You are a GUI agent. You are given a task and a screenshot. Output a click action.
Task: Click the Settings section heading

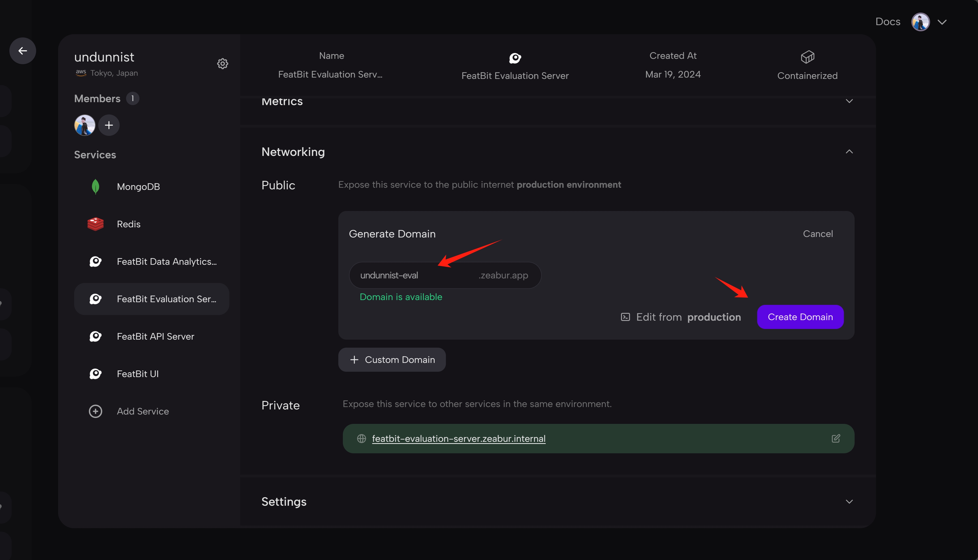coord(284,501)
